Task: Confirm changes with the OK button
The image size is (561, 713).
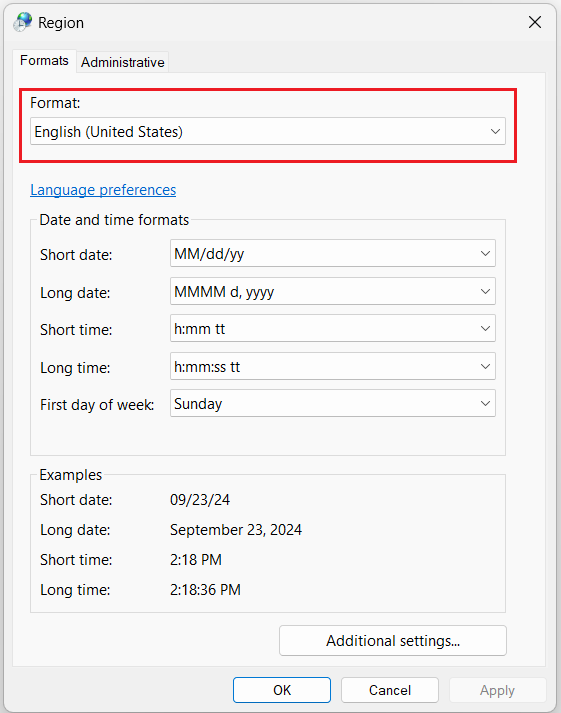Action: 282,690
